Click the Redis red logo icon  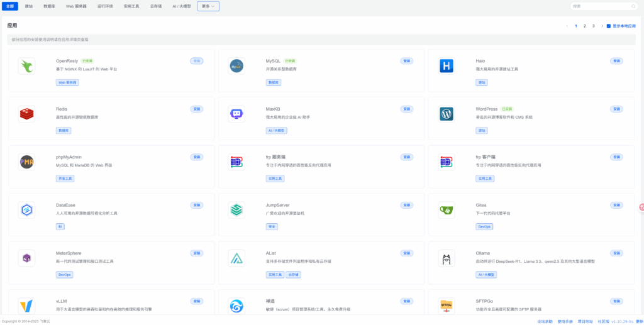(x=26, y=114)
